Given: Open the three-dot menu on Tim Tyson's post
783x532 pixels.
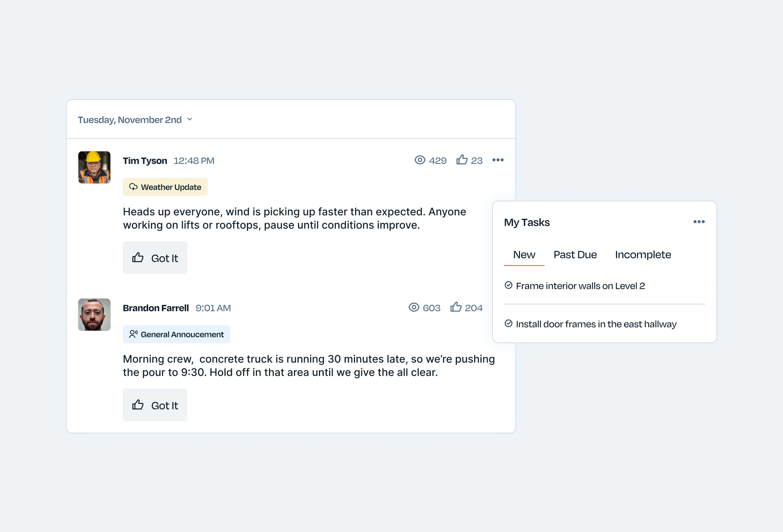Looking at the screenshot, I should pos(498,160).
